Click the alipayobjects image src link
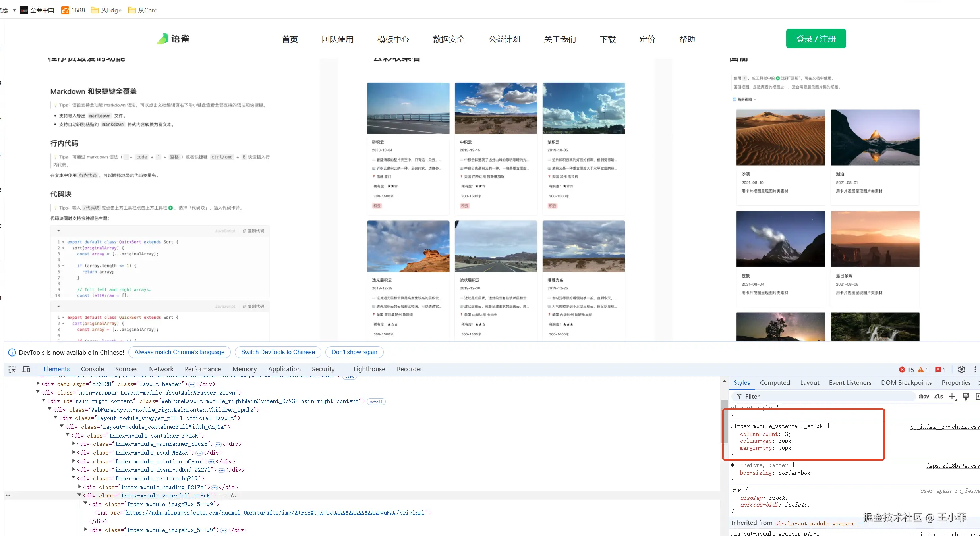 [275, 513]
